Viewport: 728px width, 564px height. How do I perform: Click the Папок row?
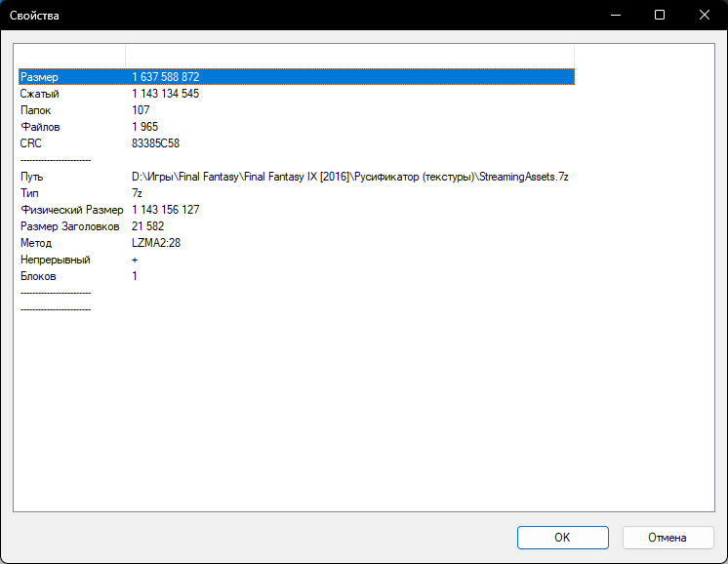tap(37, 110)
